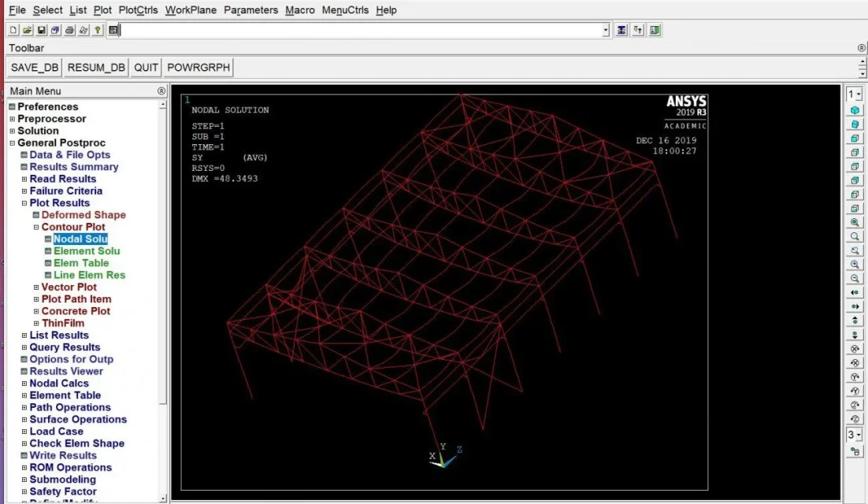This screenshot has height=504, width=868.
Task: Click the Zoom Out magnifier icon
Action: 855,279
